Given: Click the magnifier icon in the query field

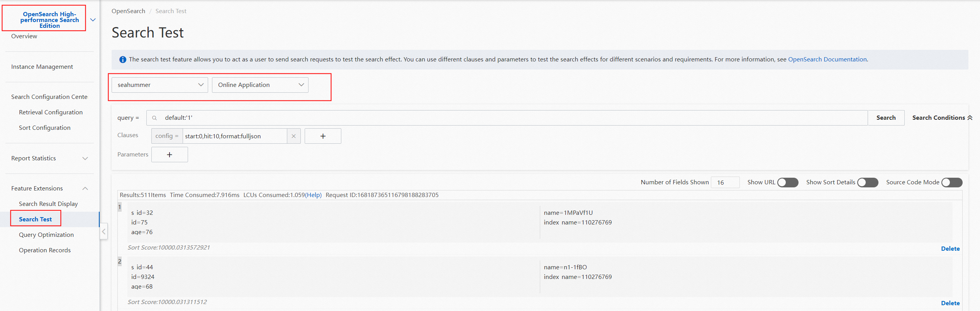Looking at the screenshot, I should pyautogui.click(x=154, y=118).
